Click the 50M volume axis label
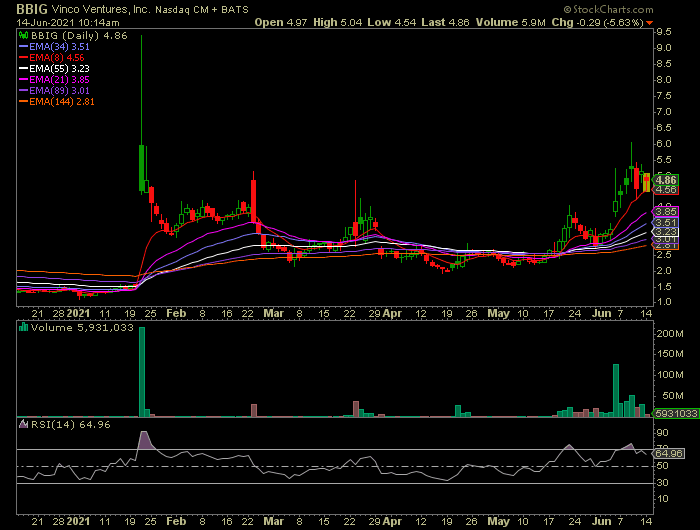Screen dimensions: 700x530 [673, 396]
